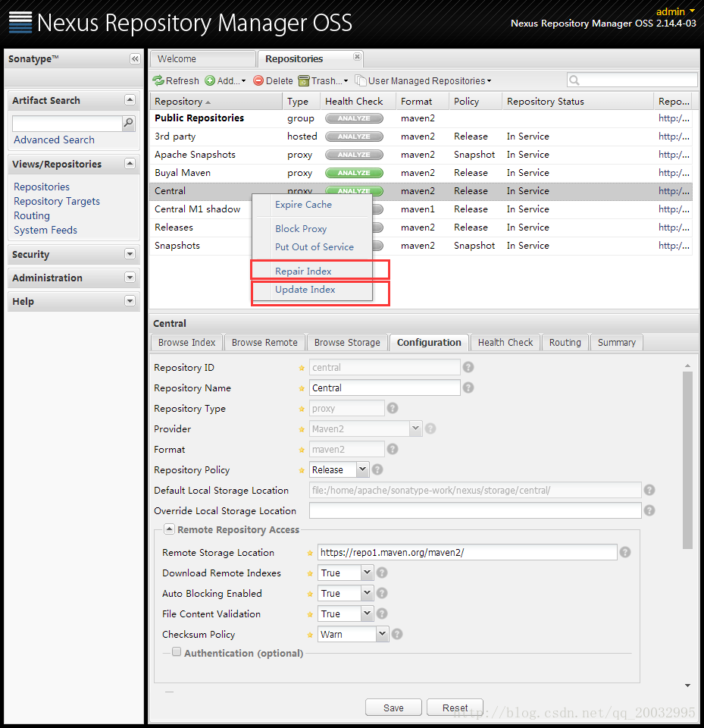
Task: Choose Put Out of Service menu item
Action: point(314,246)
